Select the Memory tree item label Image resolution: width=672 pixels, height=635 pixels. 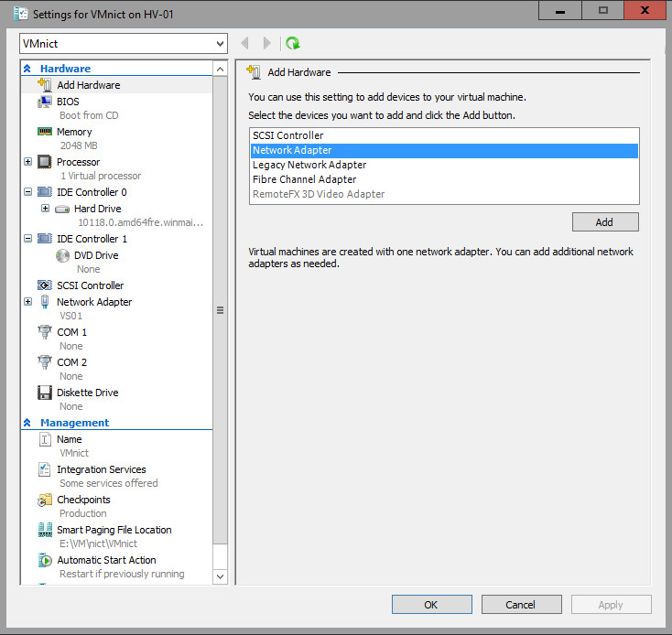pyautogui.click(x=74, y=132)
